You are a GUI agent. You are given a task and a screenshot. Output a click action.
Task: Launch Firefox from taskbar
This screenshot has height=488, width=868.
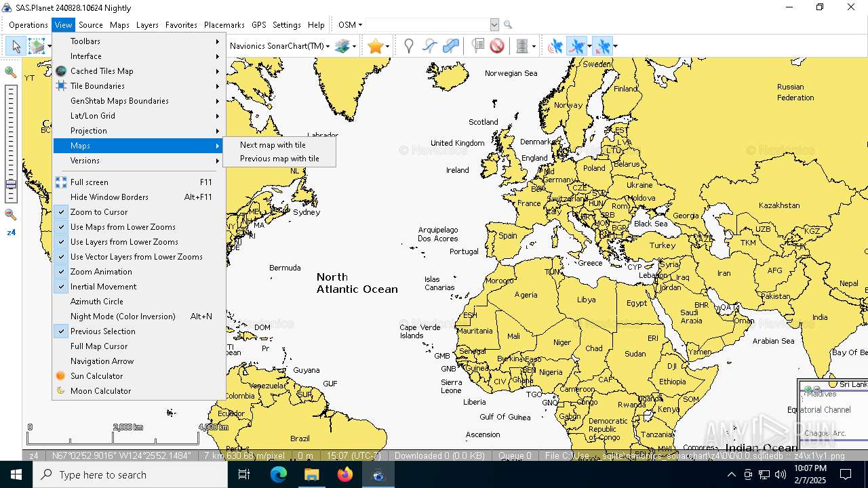345,474
